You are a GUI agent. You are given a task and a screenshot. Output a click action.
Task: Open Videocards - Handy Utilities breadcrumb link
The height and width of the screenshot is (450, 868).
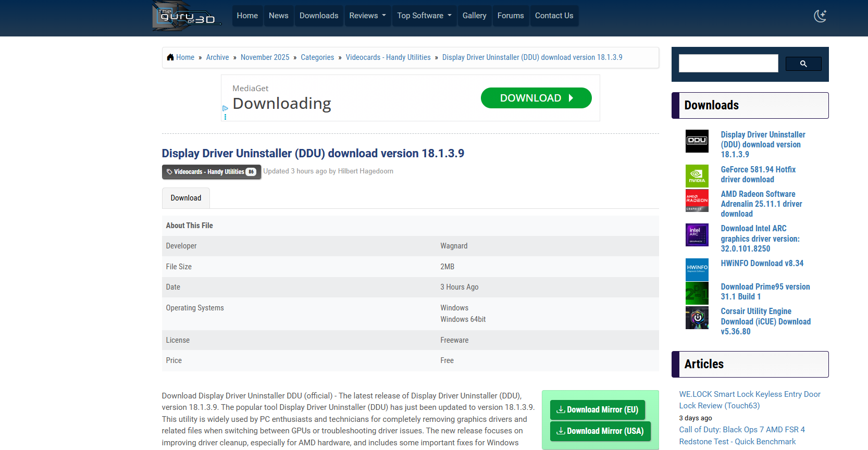pyautogui.click(x=388, y=57)
